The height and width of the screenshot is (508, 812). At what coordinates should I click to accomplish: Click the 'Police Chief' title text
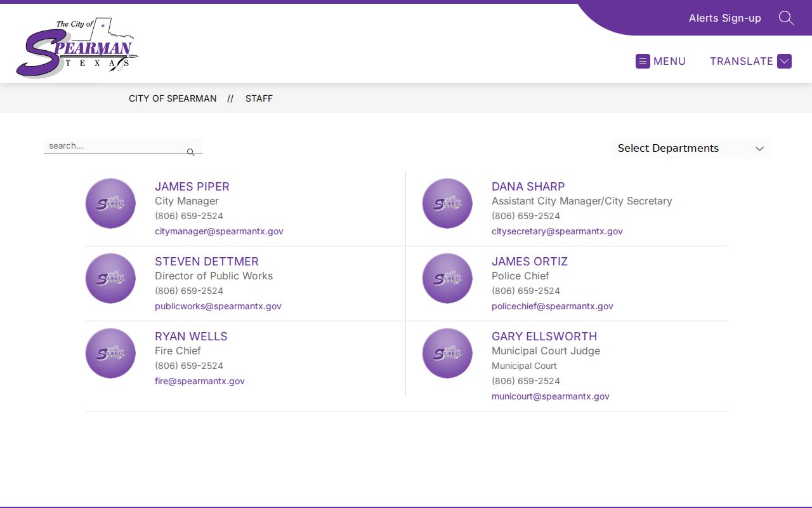pos(520,276)
